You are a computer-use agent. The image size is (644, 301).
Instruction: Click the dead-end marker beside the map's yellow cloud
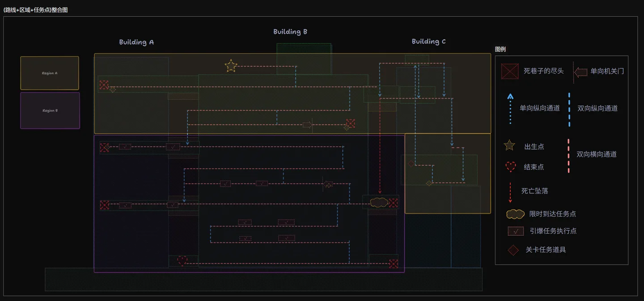(x=393, y=203)
